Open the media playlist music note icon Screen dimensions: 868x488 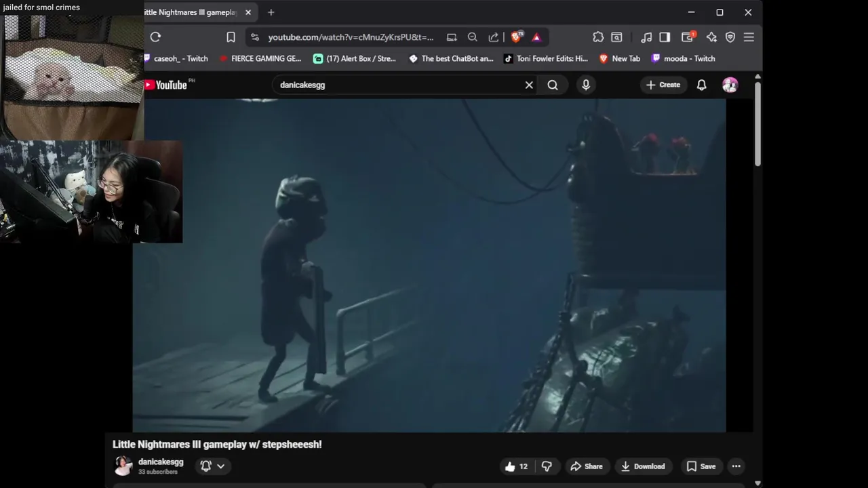646,37
